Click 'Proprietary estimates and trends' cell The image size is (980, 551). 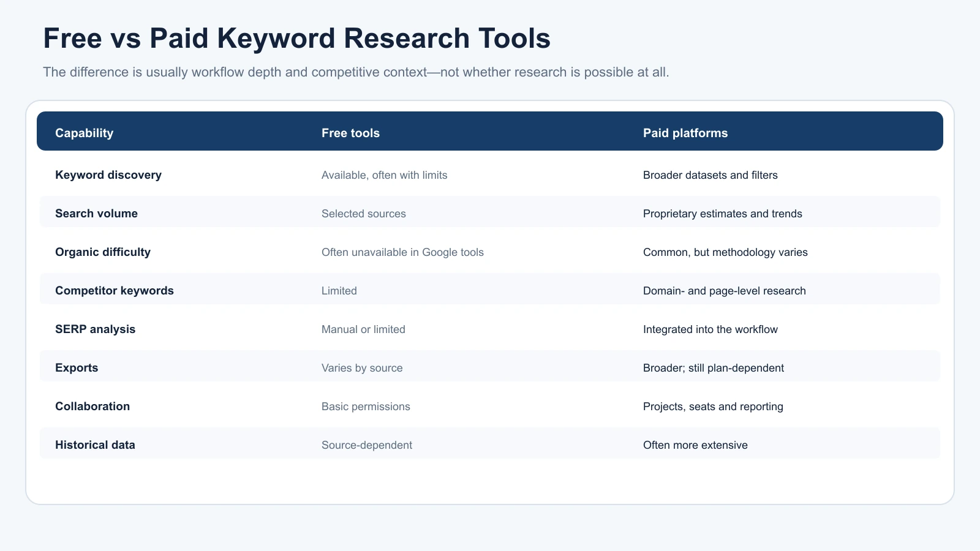722,214
